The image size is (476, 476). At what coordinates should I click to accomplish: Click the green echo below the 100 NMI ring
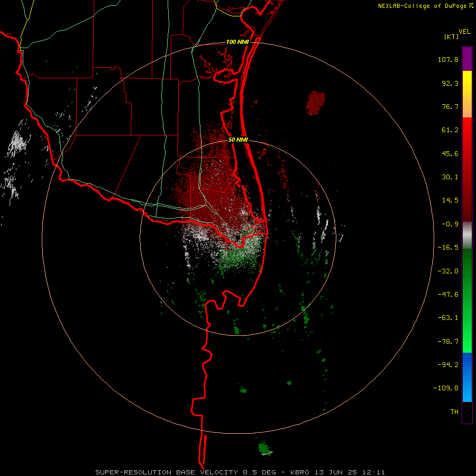coord(265,448)
